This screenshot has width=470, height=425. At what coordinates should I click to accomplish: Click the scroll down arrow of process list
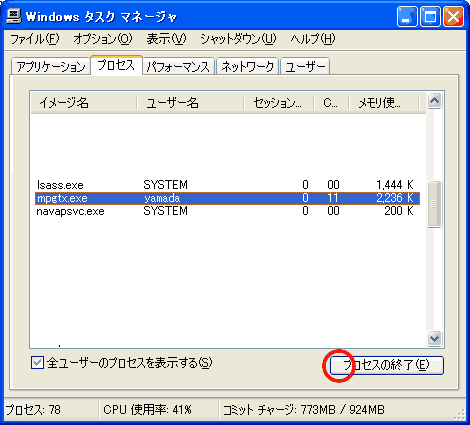434,339
